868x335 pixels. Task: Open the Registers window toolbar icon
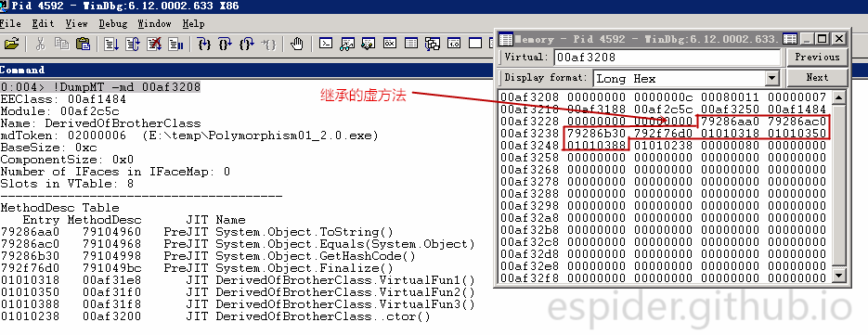coord(390,44)
